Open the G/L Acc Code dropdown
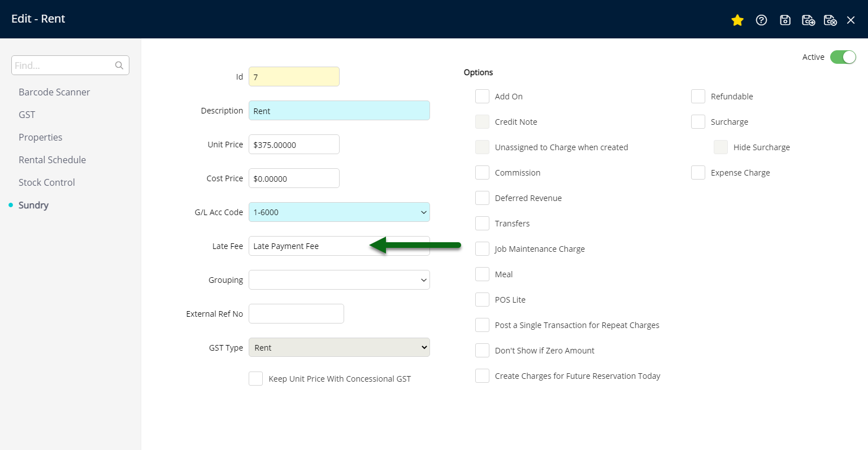Screen dimensions: 868x450 coord(339,212)
